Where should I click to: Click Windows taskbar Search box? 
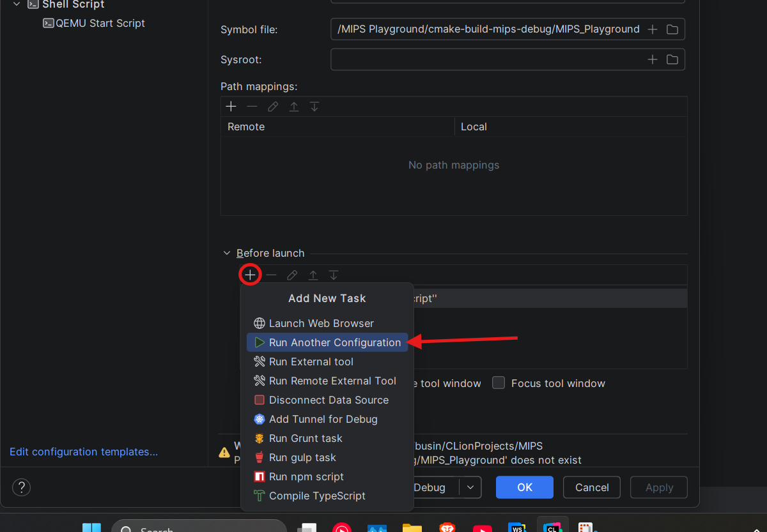(199, 528)
